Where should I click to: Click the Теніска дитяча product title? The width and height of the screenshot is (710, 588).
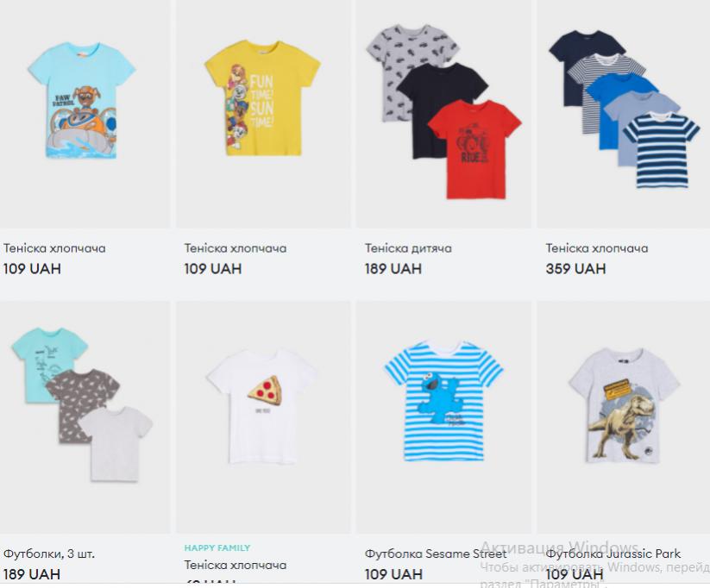[408, 248]
